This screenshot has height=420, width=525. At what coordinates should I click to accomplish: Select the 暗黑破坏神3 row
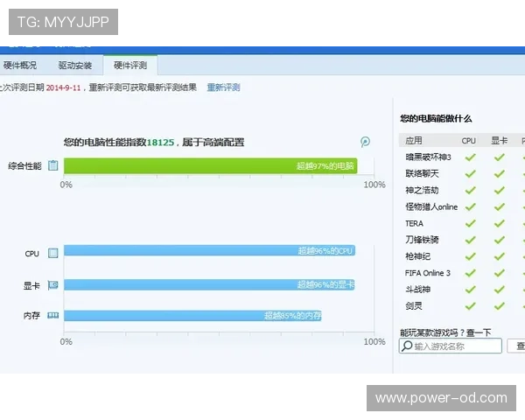tap(462, 157)
